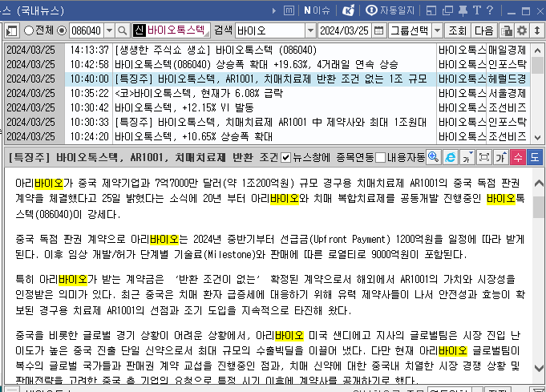
Task: Open the calendar date picker icon
Action: (x=378, y=30)
